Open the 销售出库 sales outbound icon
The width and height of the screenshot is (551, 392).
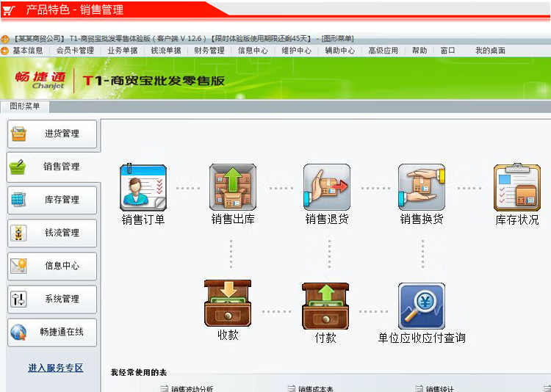233,187
